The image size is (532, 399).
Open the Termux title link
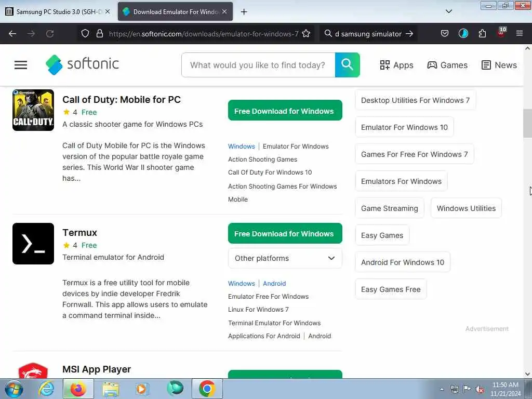click(79, 232)
